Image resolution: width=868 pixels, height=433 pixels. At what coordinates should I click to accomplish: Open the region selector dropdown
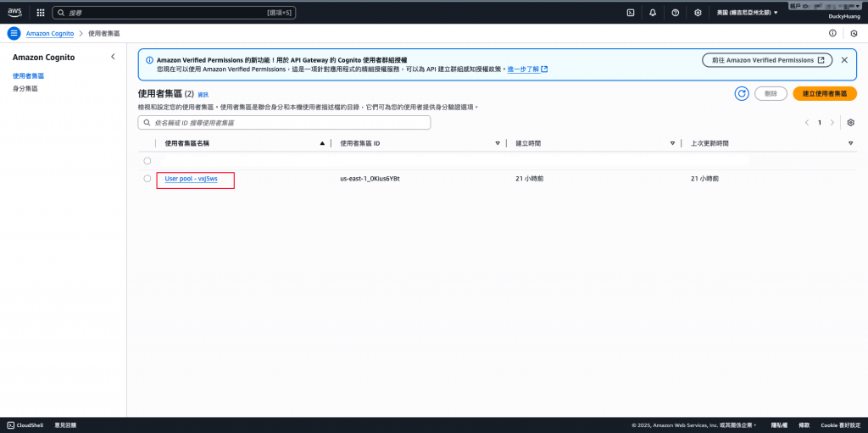(747, 12)
